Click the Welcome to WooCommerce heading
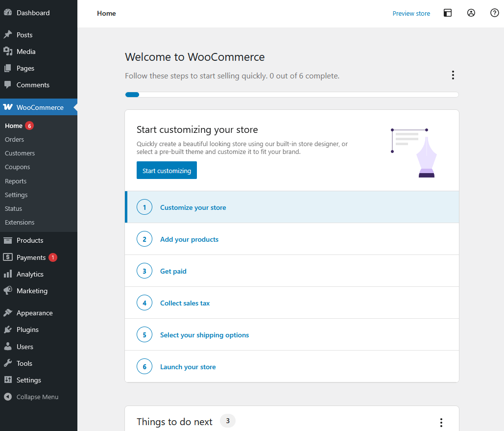The height and width of the screenshot is (431, 504). (195, 57)
